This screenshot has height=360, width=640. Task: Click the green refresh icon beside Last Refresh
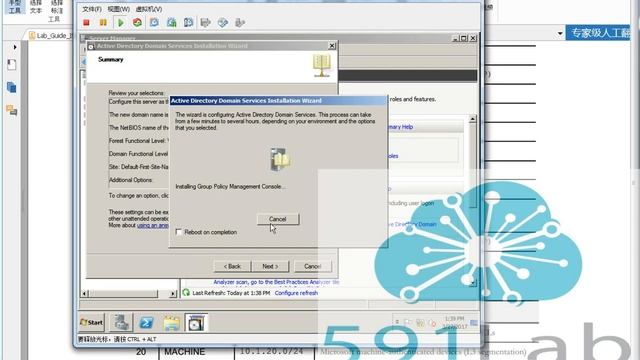[x=186, y=293]
